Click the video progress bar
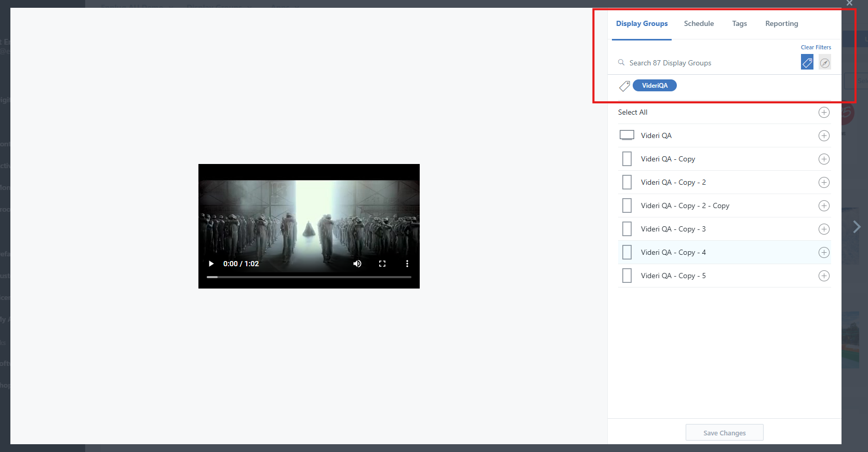 (x=309, y=277)
